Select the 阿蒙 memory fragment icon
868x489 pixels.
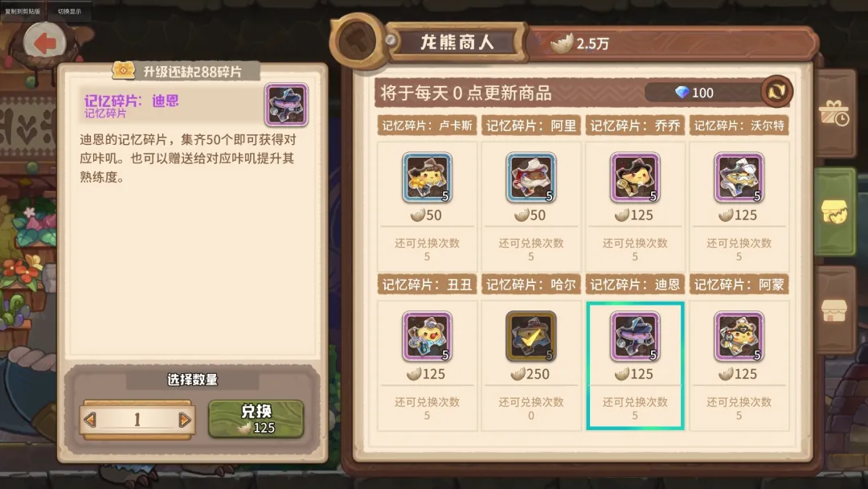point(739,336)
